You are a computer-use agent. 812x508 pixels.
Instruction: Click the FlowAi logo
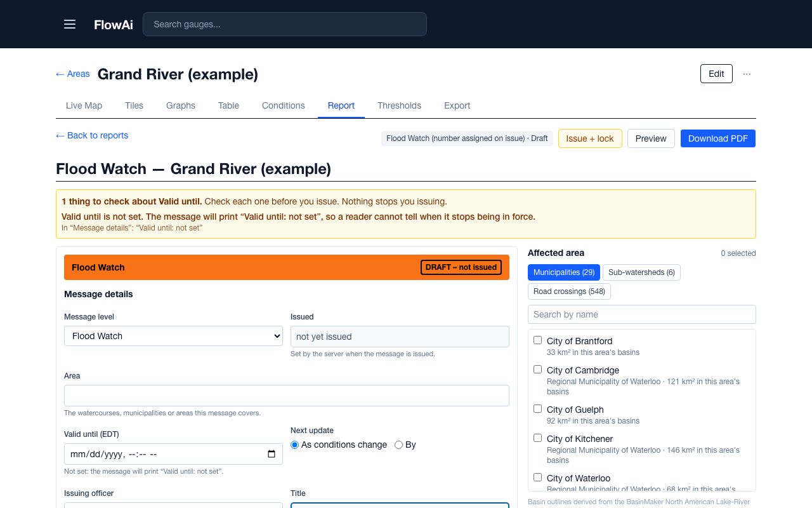coord(114,24)
